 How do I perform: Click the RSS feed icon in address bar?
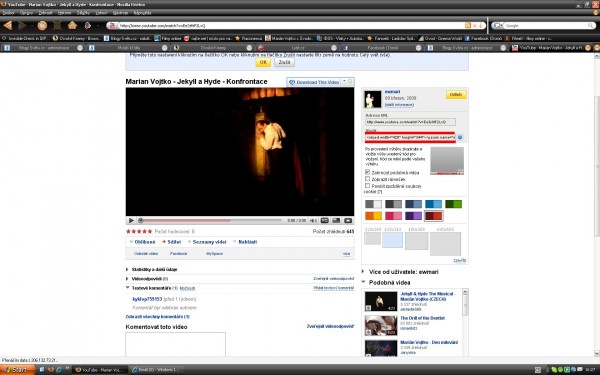[468, 26]
